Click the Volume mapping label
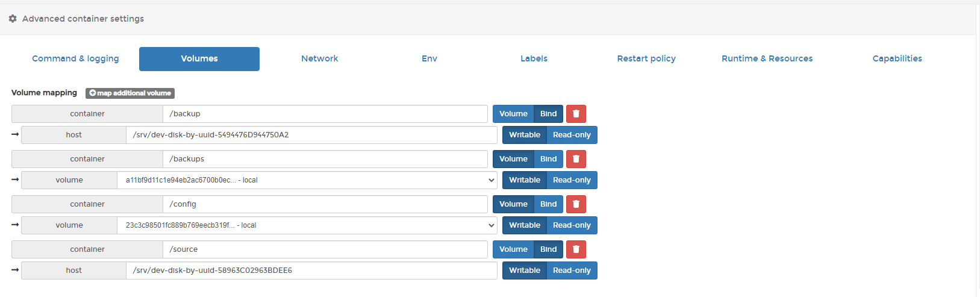Screen dimensions: 980x297 (x=44, y=93)
